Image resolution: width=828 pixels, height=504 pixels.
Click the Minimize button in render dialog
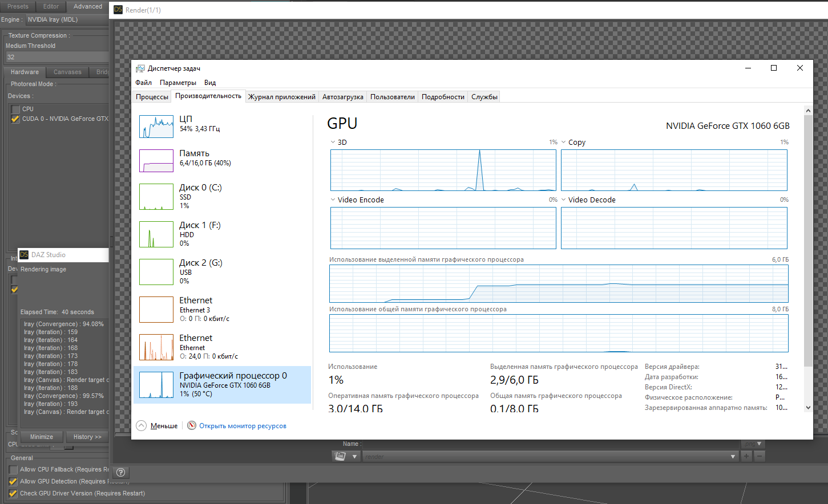(42, 437)
